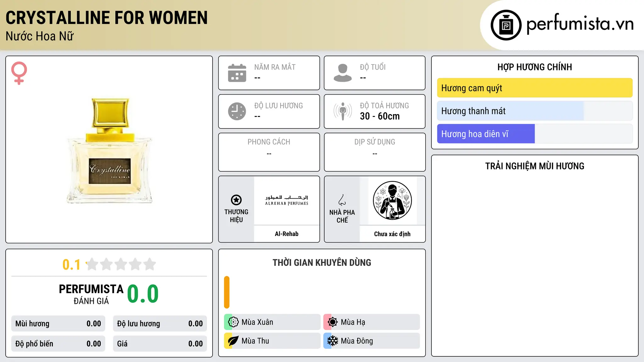
Task: Click the Chưa xác định perfumer label
Action: 392,234
